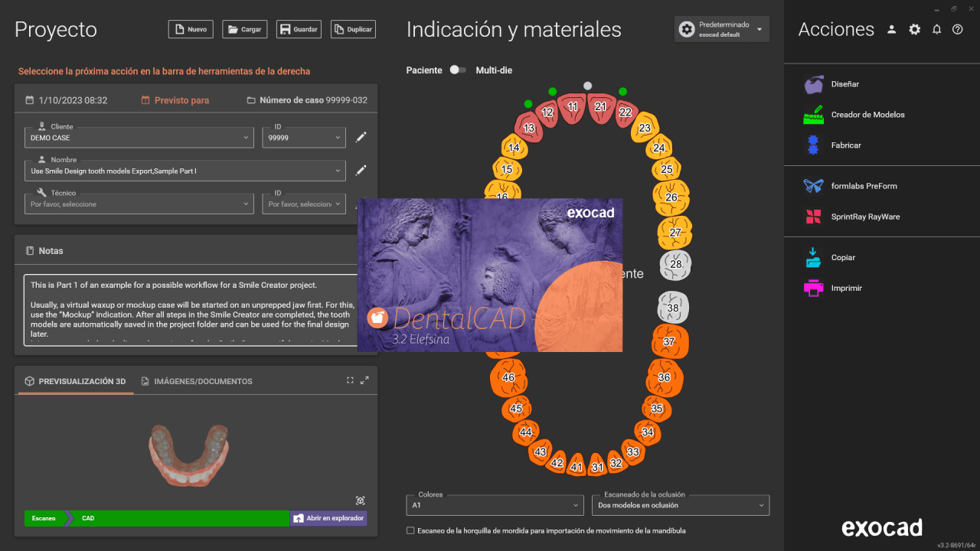
Task: Select tooth 26 on the chart
Action: click(671, 197)
